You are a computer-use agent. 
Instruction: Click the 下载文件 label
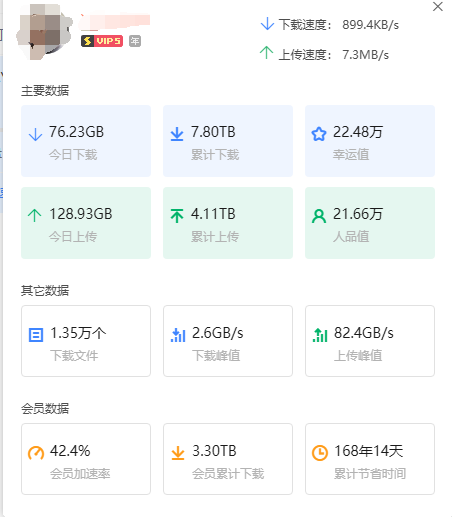coord(74,356)
